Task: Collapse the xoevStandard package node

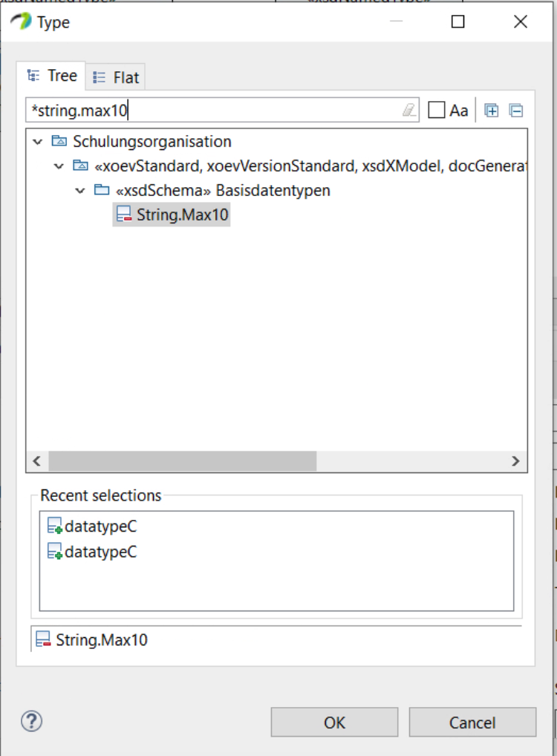Action: 59,166
